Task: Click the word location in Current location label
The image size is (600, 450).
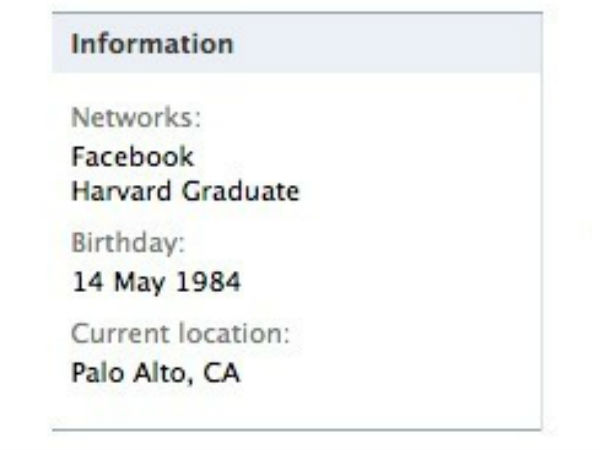Action: [x=241, y=333]
